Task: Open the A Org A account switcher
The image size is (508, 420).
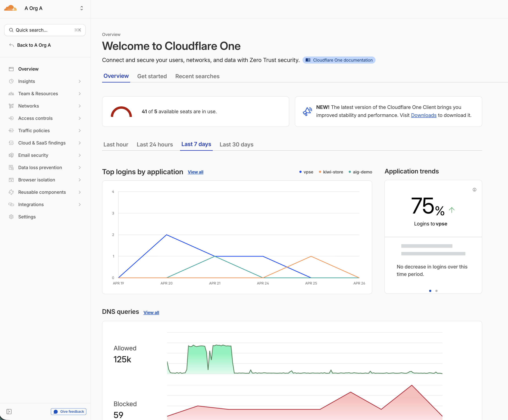Action: point(82,8)
